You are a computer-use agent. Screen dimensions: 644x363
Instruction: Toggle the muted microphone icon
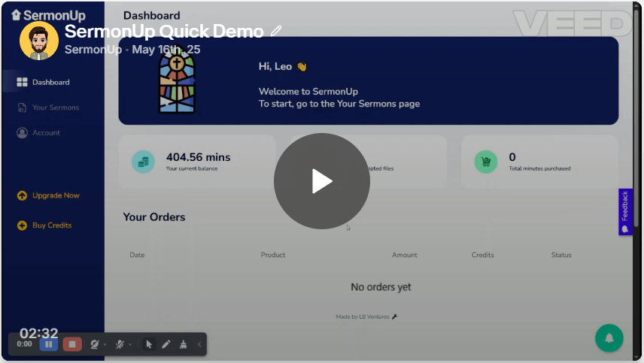(120, 344)
